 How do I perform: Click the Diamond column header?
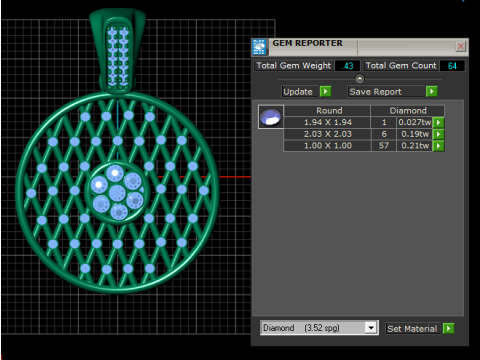coord(408,111)
